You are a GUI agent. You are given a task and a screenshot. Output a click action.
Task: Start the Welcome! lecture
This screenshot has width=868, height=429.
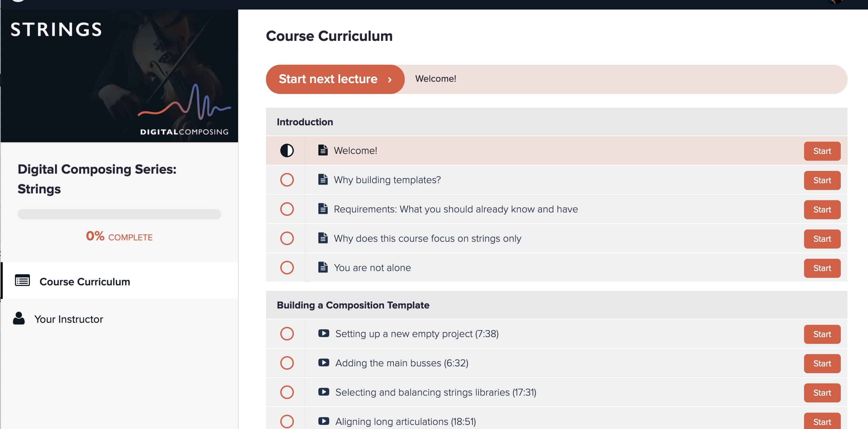822,151
